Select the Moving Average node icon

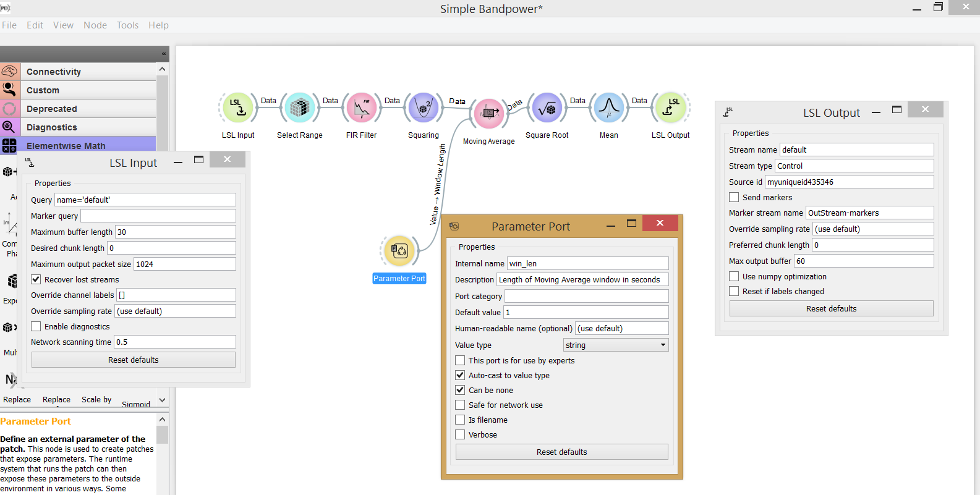(489, 113)
